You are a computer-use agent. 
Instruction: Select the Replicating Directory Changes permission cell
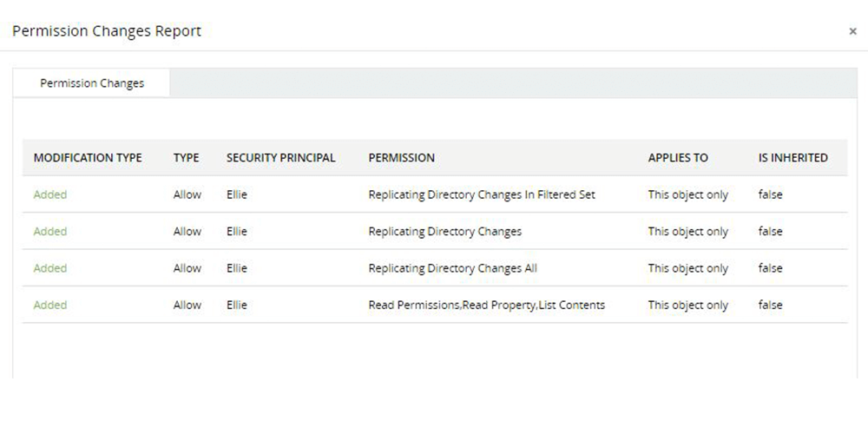[x=444, y=232]
